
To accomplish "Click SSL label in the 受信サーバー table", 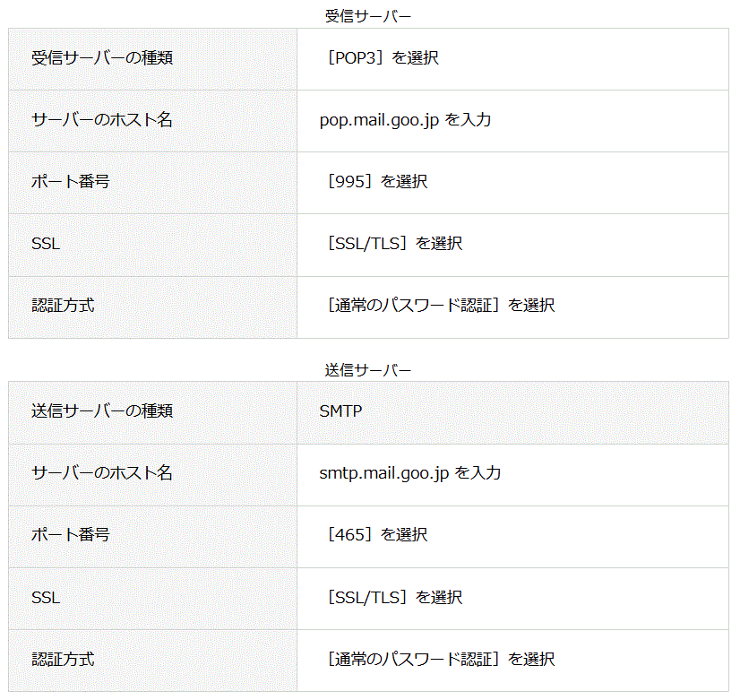I will (x=46, y=244).
